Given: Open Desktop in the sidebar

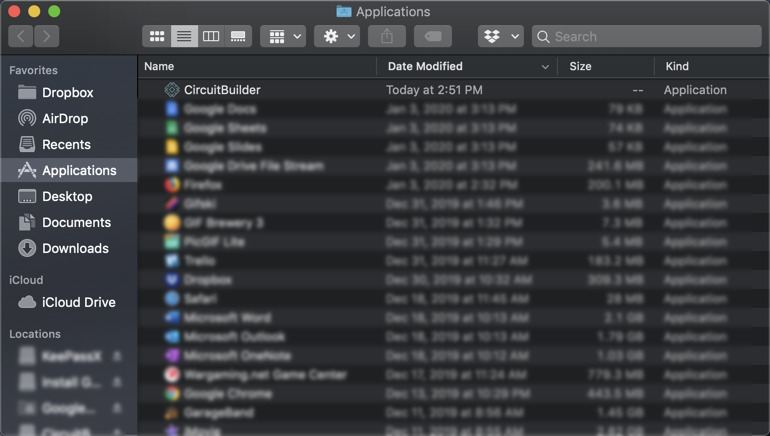Looking at the screenshot, I should pyautogui.click(x=69, y=196).
